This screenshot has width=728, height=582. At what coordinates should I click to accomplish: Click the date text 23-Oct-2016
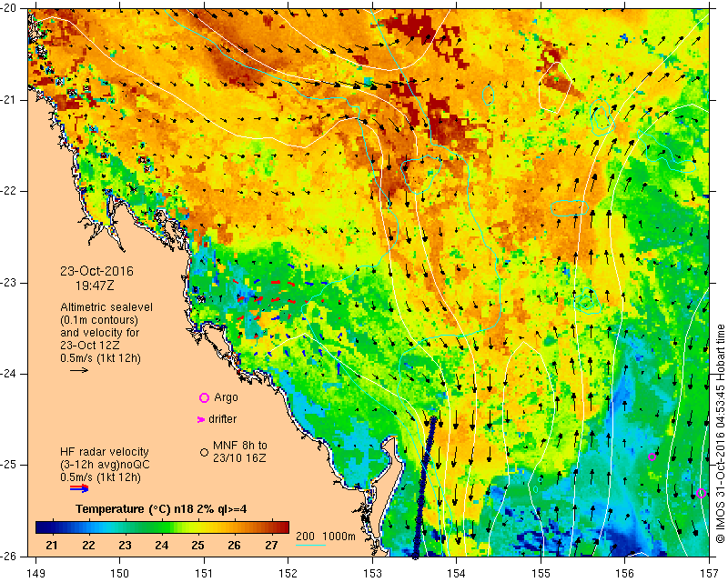point(96,271)
